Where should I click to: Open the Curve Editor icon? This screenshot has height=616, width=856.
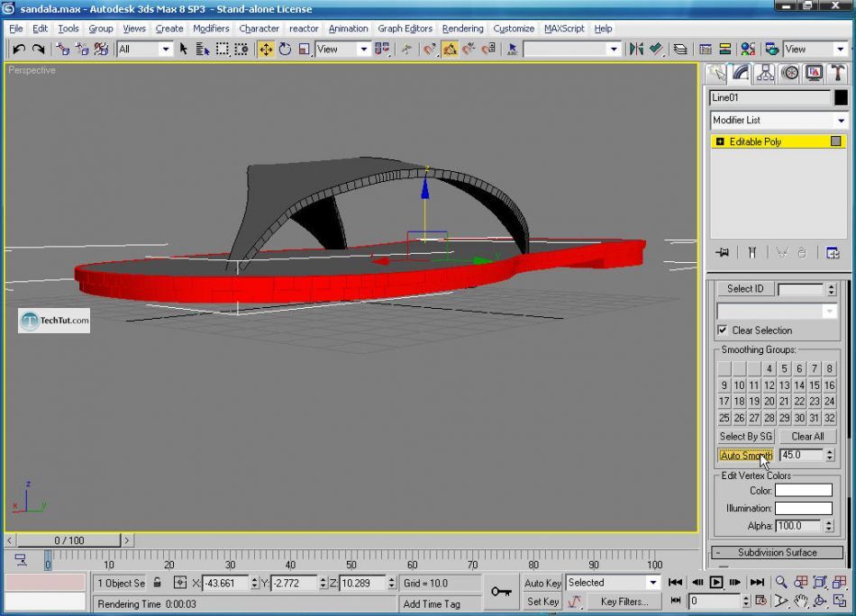tap(706, 50)
